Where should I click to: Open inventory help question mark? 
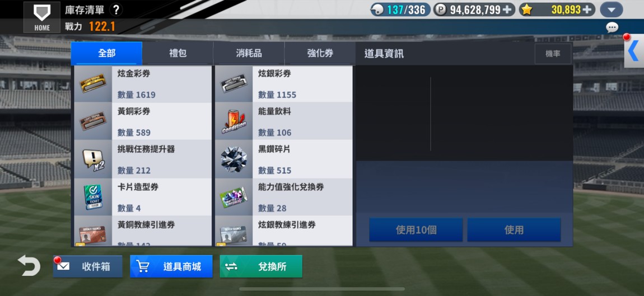tap(116, 10)
